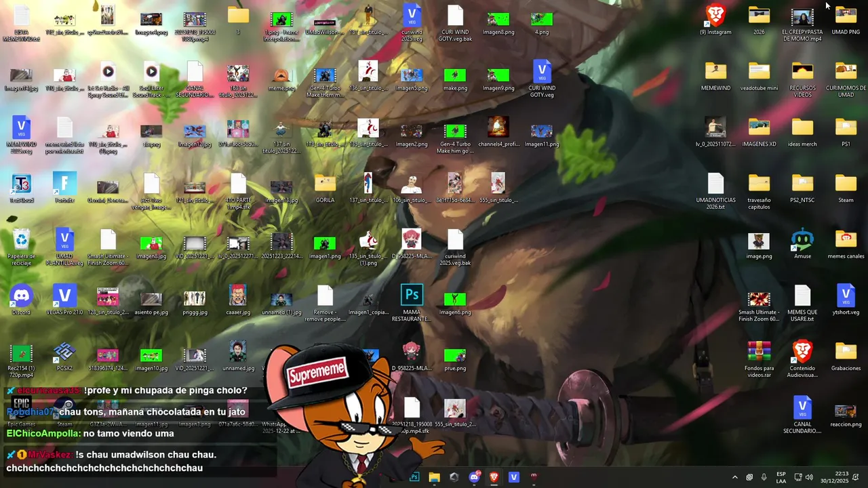868x488 pixels.
Task: Select the UMAD PNG folder
Action: tap(846, 20)
